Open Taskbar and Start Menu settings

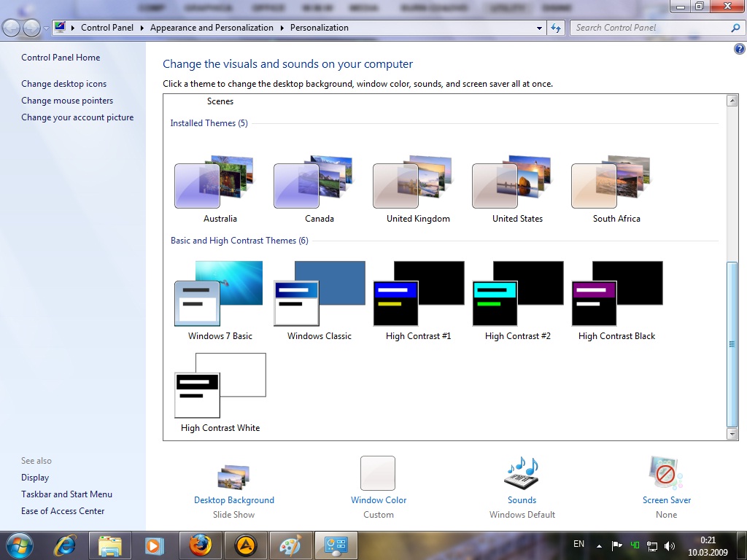66,494
